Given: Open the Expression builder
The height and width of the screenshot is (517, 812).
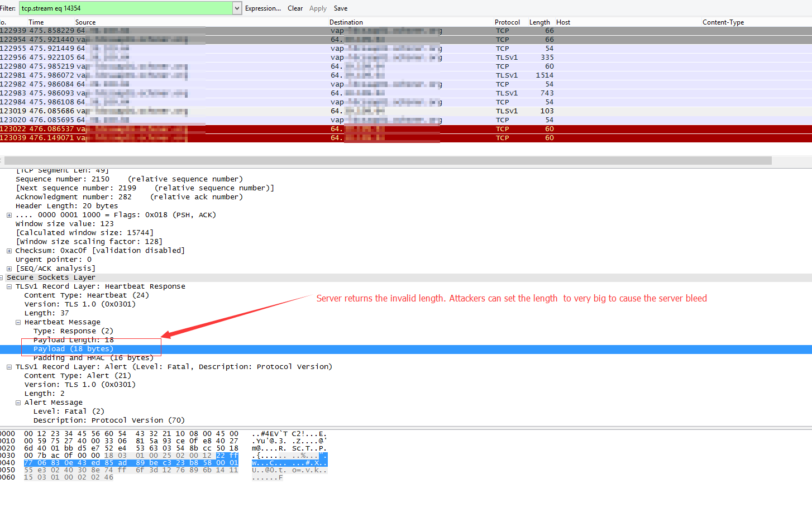Looking at the screenshot, I should point(262,8).
